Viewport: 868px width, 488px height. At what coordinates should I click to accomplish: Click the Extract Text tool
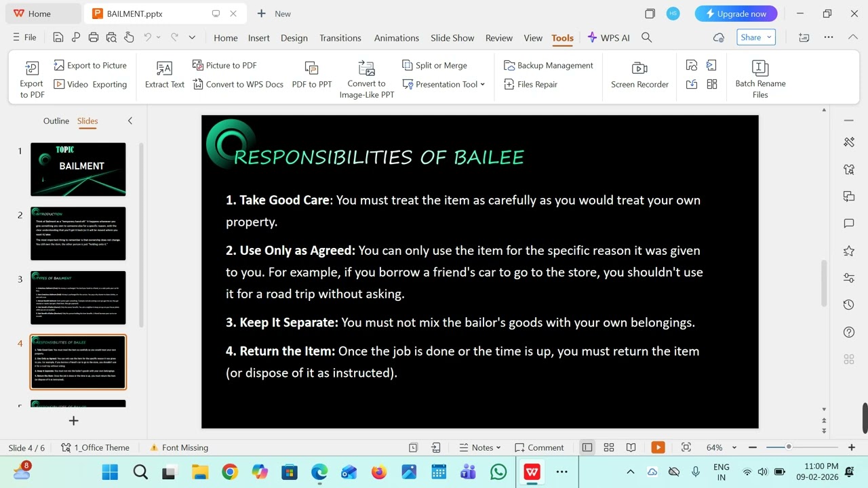click(165, 75)
